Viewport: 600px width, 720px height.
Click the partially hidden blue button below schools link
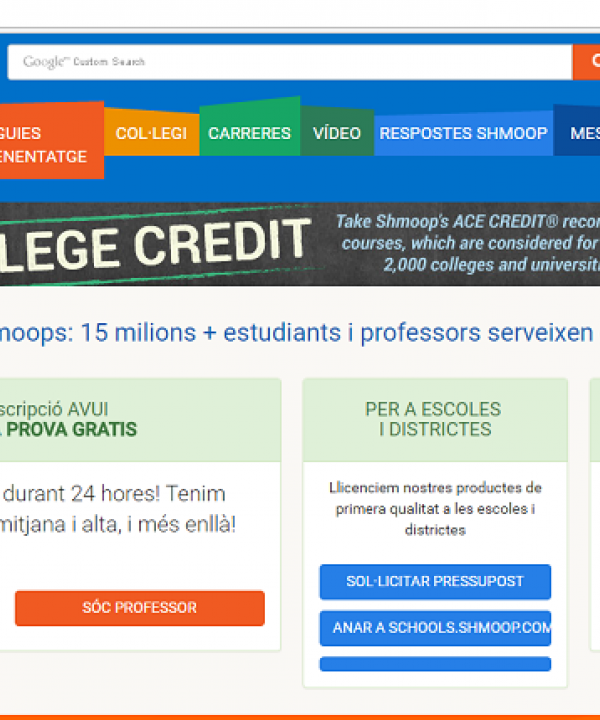point(435,664)
